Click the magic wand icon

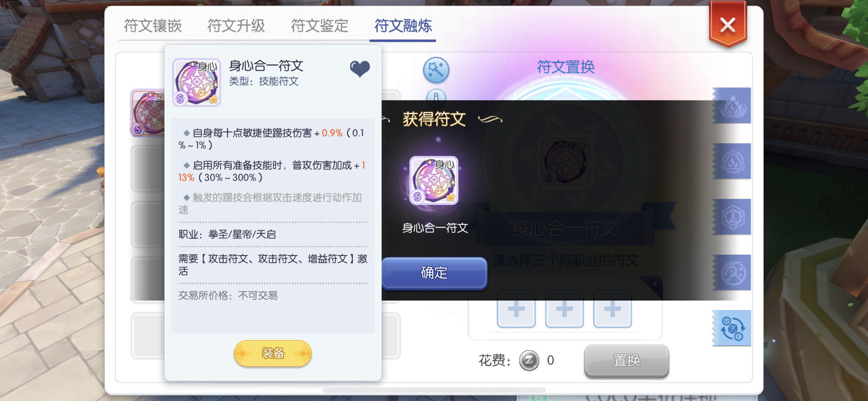(x=436, y=70)
